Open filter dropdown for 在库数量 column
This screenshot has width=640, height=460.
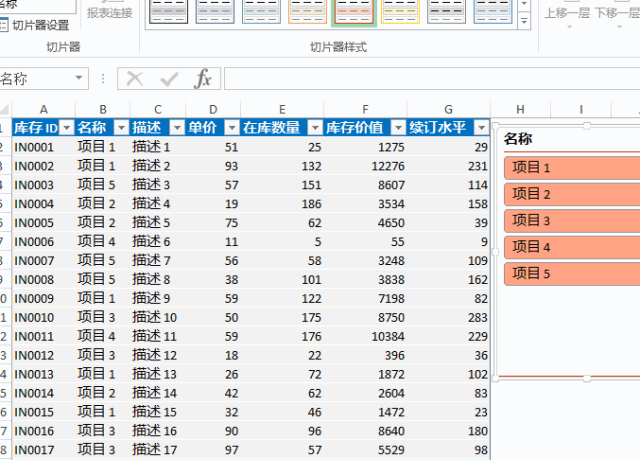coord(315,128)
